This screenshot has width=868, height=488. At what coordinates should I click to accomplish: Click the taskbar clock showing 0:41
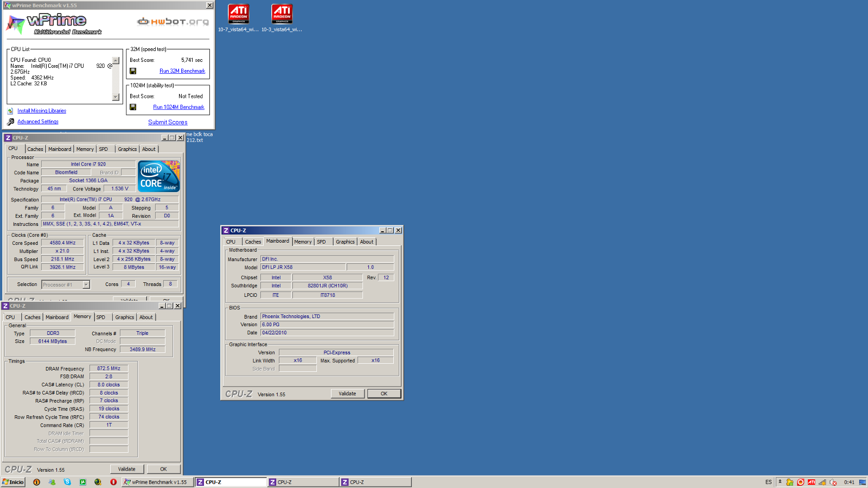849,482
